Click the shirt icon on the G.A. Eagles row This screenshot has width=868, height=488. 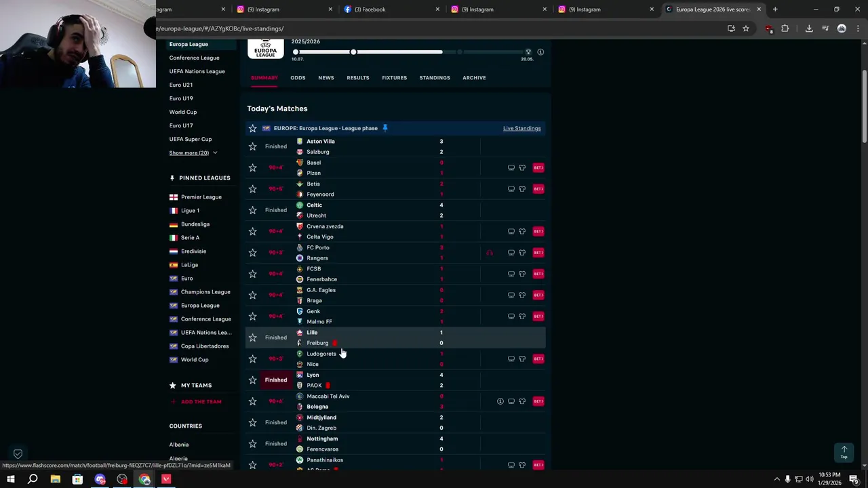click(x=522, y=295)
